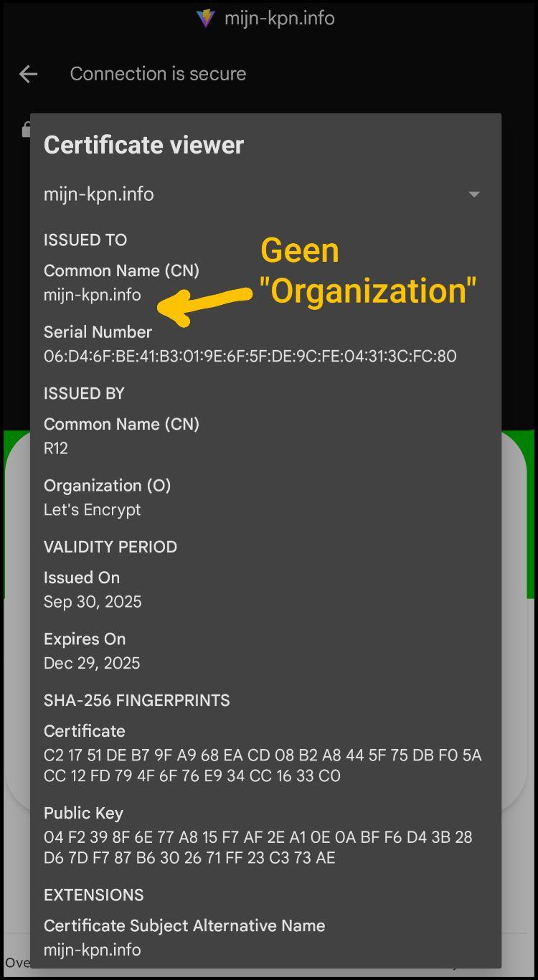
Task: Click the "Connection is secure" header
Action: pos(158,74)
